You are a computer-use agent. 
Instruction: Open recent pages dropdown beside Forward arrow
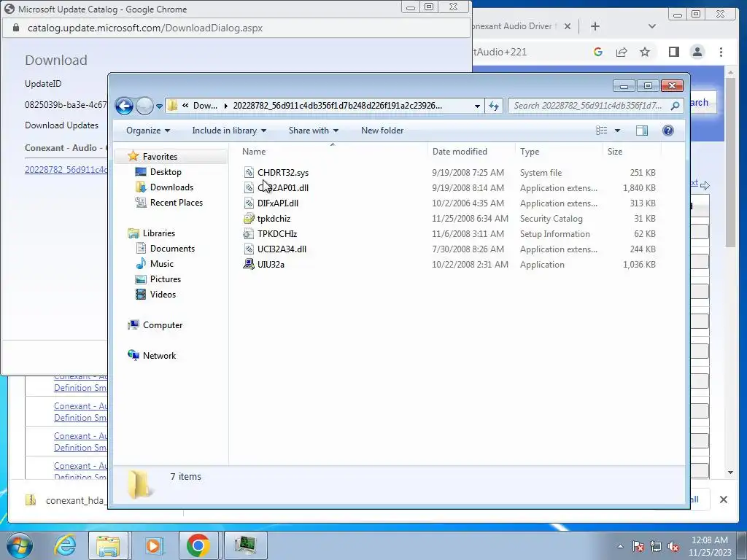click(x=159, y=106)
